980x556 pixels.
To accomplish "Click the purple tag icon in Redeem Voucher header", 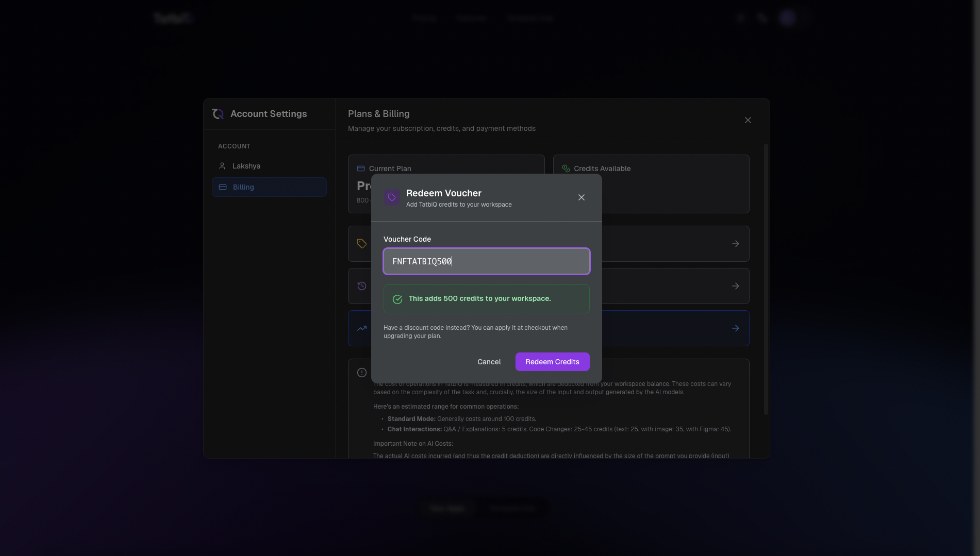I will [x=392, y=197].
